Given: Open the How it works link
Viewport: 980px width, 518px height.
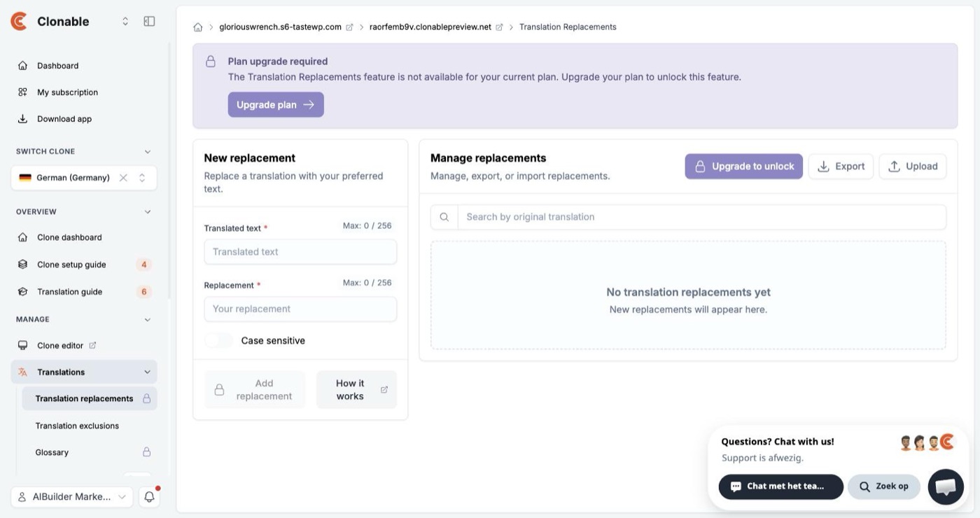Looking at the screenshot, I should [x=356, y=390].
